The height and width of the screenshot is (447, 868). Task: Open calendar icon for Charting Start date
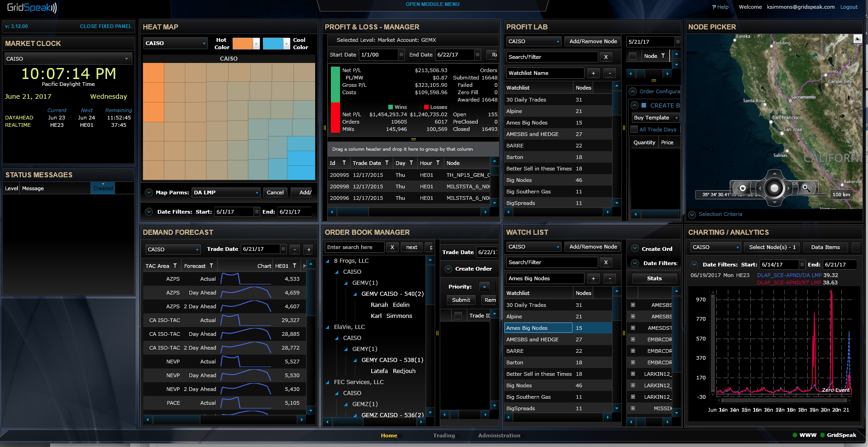pyautogui.click(x=802, y=265)
